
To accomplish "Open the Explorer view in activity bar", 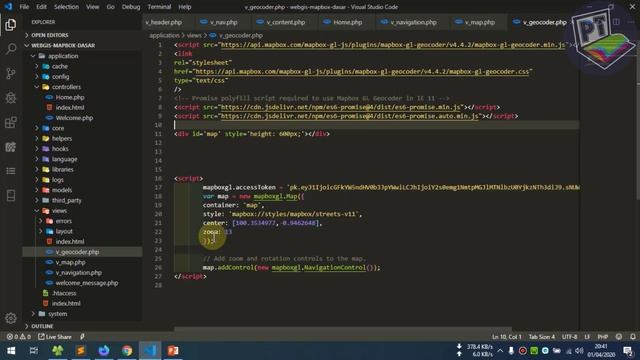I will (11, 24).
